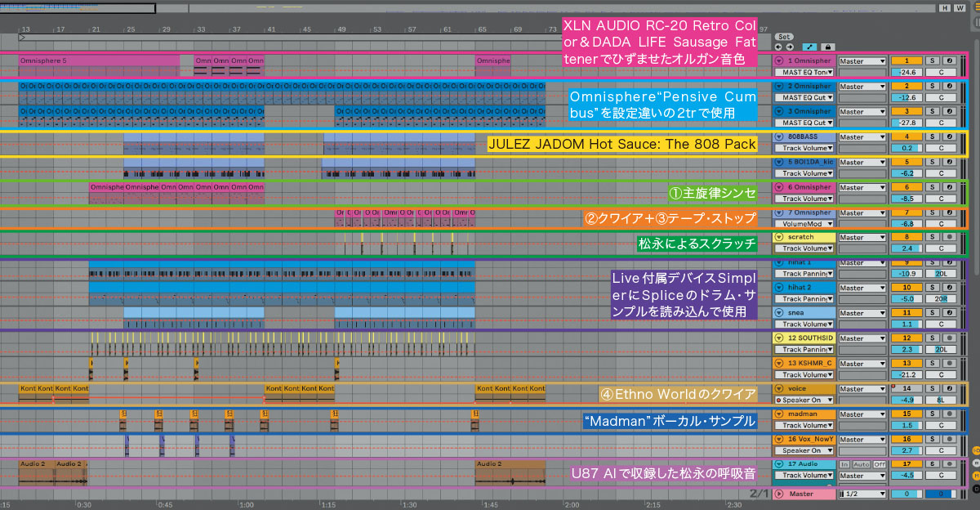This screenshot has width=980, height=510.
Task: Set 17 Audio monitoring to Off
Action: point(880,464)
